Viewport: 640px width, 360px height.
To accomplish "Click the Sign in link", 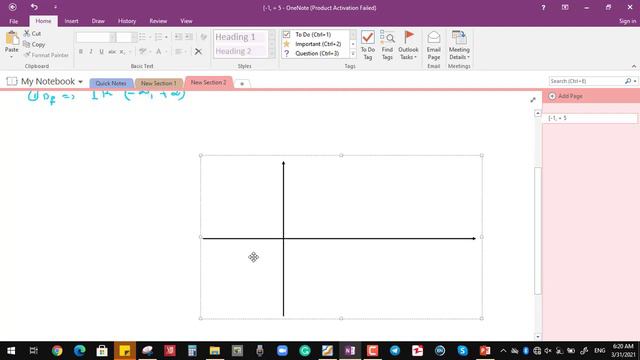I will point(627,21).
